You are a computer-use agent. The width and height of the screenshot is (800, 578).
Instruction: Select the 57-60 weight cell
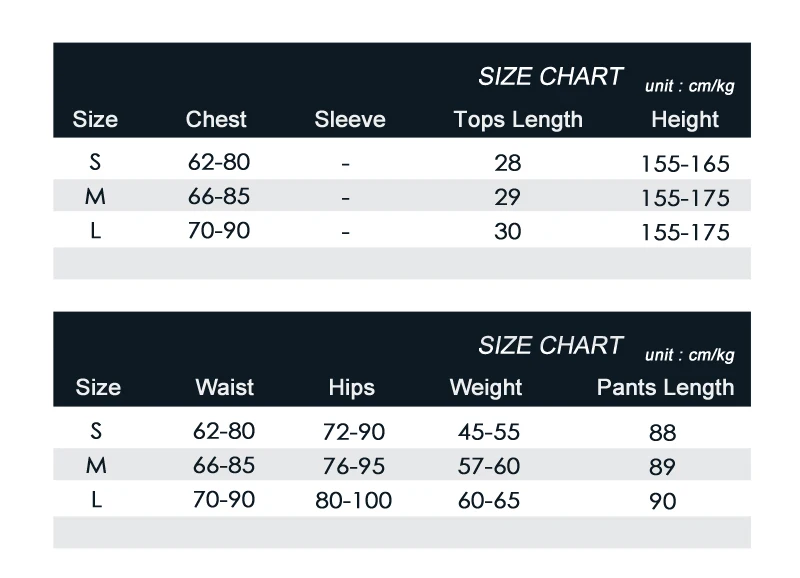coord(489,466)
